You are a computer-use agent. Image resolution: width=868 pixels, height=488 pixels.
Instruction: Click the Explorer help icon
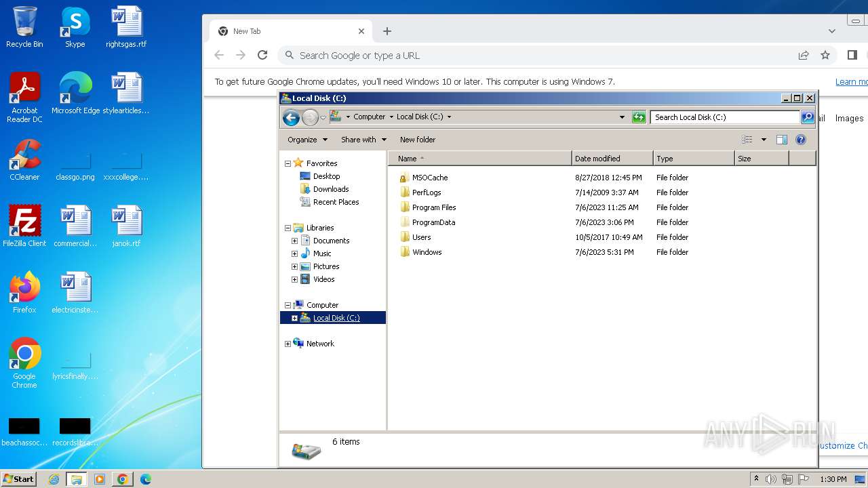[801, 140]
